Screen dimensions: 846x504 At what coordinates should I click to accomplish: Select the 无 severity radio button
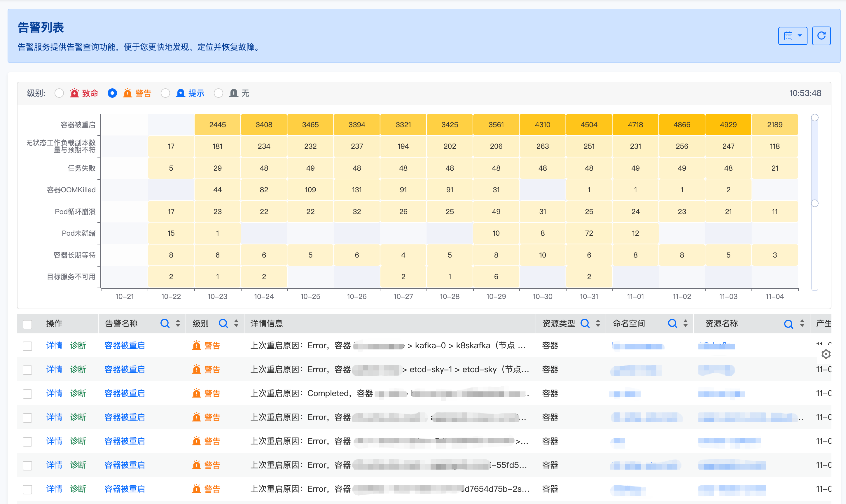(x=219, y=93)
